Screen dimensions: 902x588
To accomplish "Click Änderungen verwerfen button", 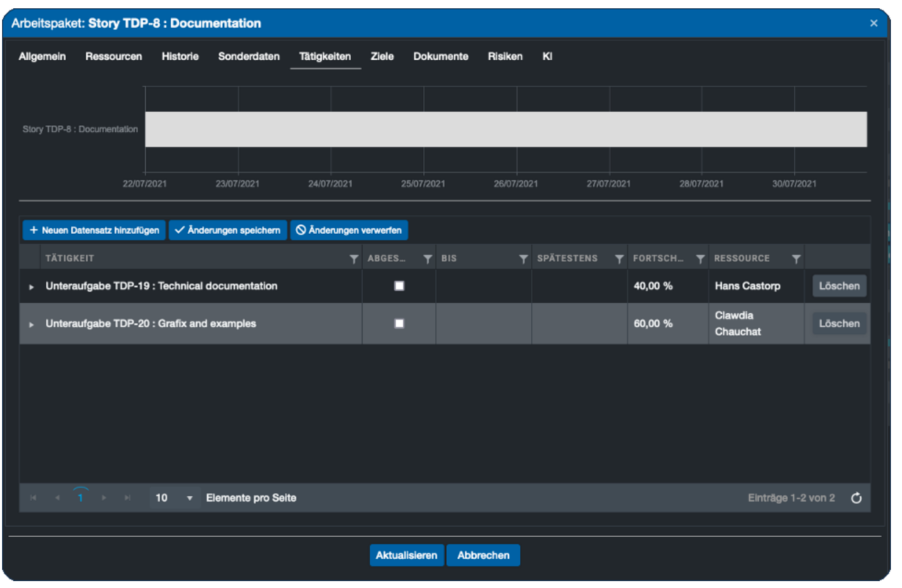I will pos(349,230).
